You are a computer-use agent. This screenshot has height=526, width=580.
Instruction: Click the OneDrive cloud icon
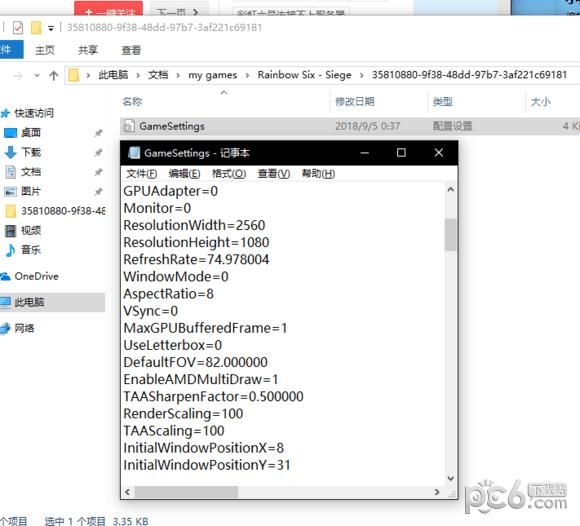[6, 276]
